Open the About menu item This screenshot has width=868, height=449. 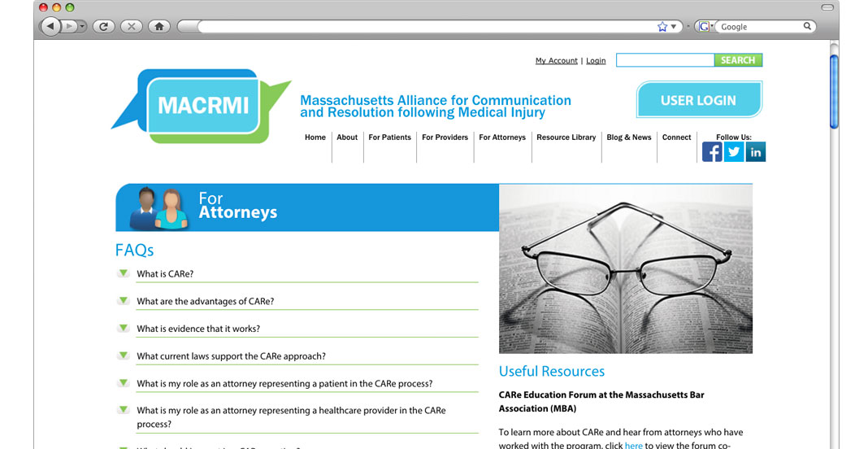pyautogui.click(x=347, y=137)
